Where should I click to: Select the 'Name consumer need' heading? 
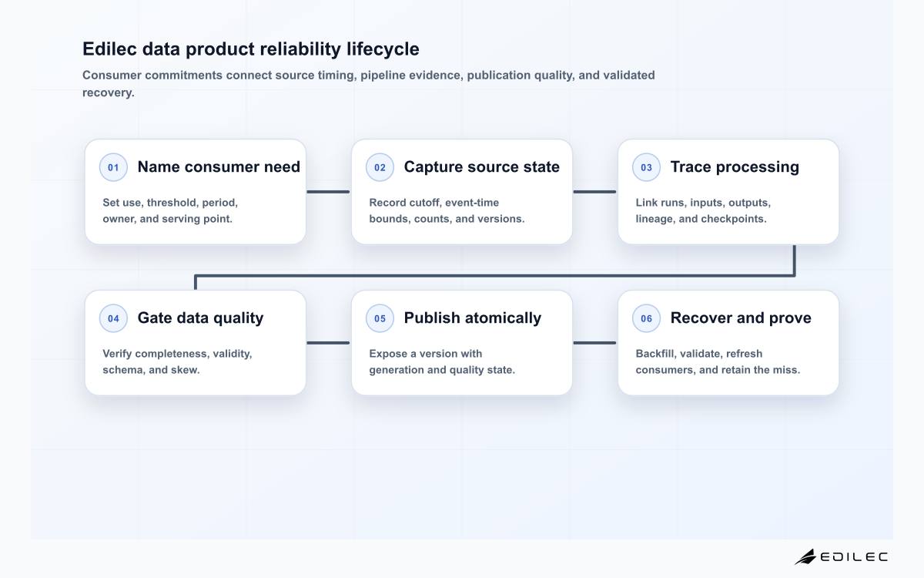tap(219, 167)
